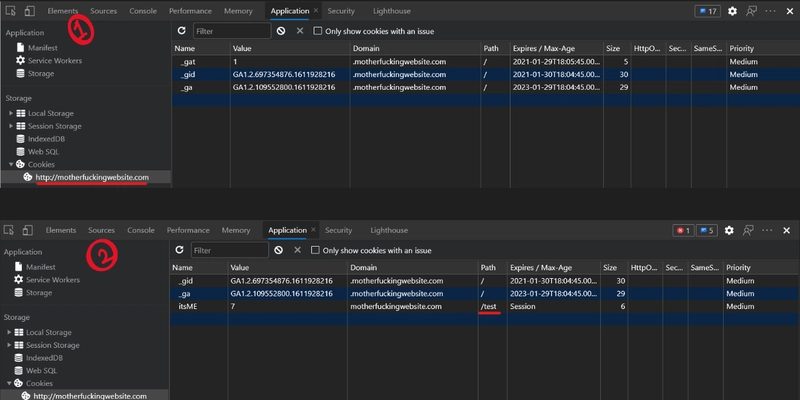
Task: Open the red error badge showing 1
Action: point(683,231)
